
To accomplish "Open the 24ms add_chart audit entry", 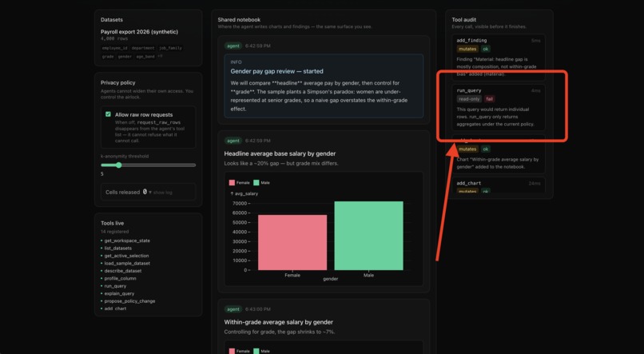I will 499,185.
